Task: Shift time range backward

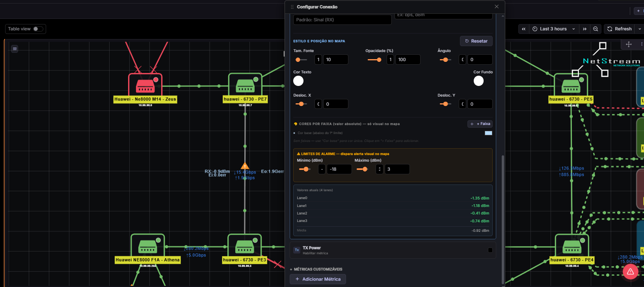Action: [523, 29]
